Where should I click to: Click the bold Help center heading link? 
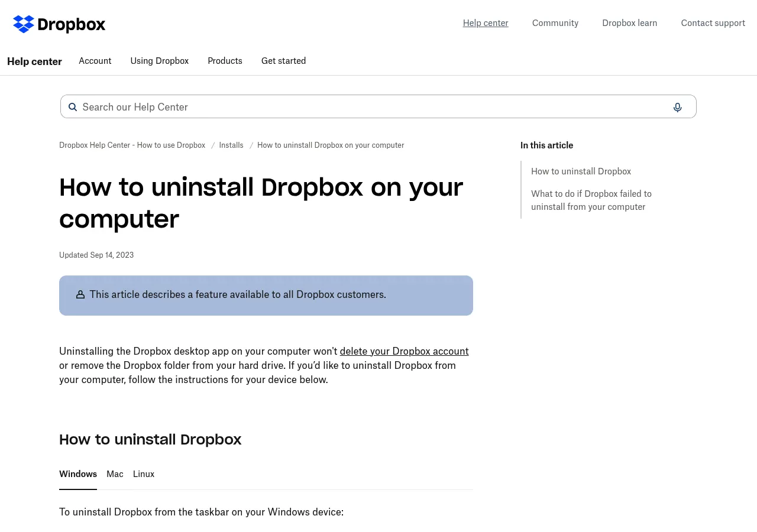(x=34, y=61)
